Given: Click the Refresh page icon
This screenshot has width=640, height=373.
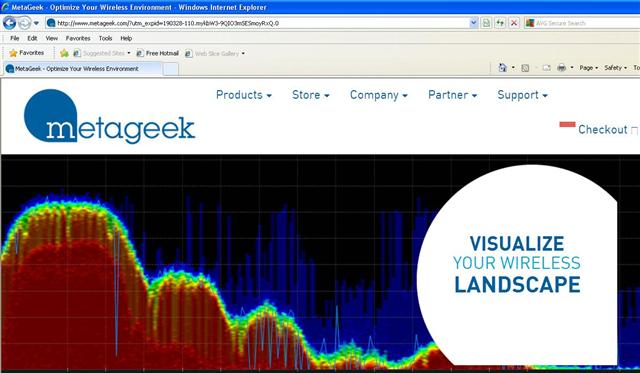Looking at the screenshot, I should tap(500, 23).
